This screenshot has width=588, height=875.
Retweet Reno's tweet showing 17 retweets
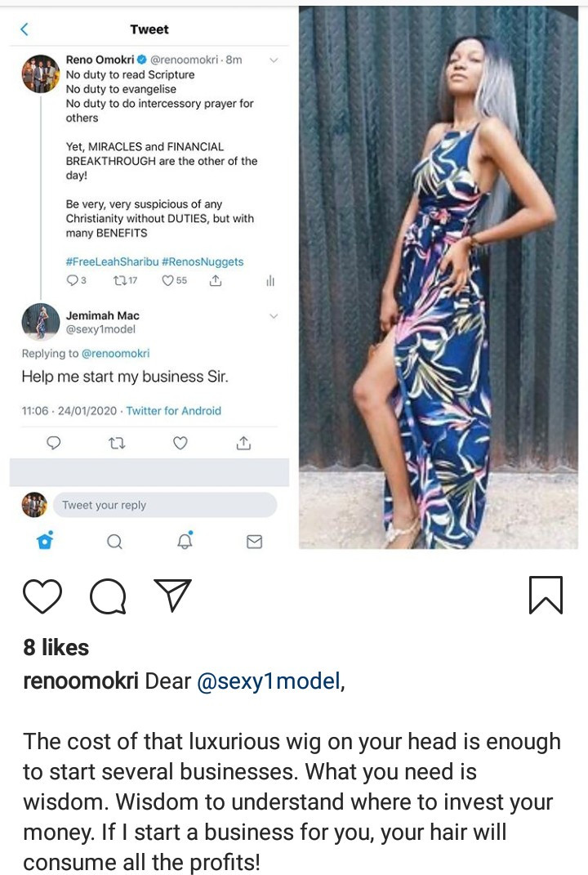point(122,280)
